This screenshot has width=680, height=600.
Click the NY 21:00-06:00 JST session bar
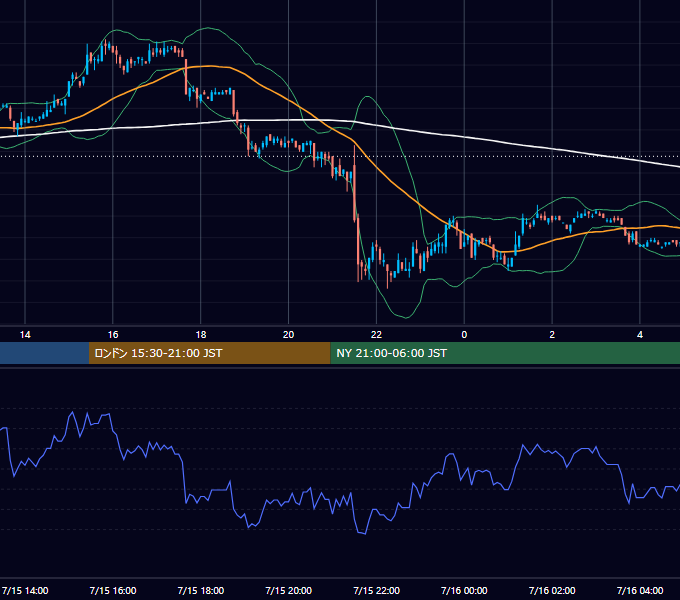click(x=505, y=353)
